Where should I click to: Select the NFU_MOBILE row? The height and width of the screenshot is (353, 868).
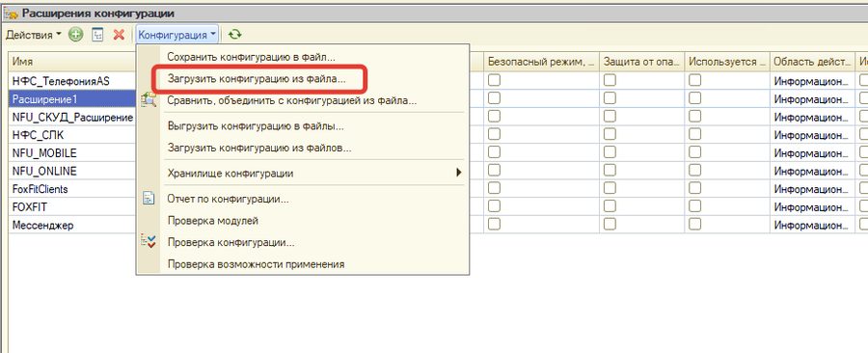click(x=72, y=152)
